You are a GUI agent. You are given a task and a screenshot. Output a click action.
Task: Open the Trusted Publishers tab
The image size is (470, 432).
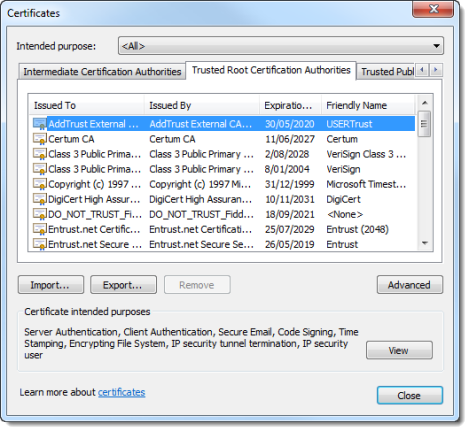[x=387, y=72]
